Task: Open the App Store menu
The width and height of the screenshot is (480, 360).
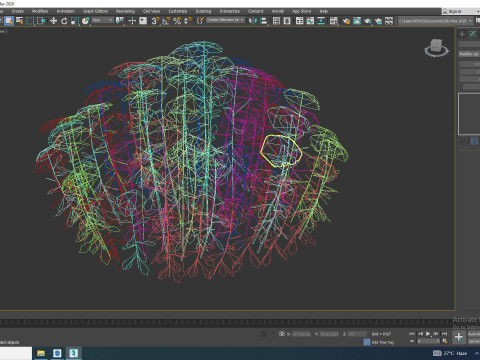Action: 301,11
